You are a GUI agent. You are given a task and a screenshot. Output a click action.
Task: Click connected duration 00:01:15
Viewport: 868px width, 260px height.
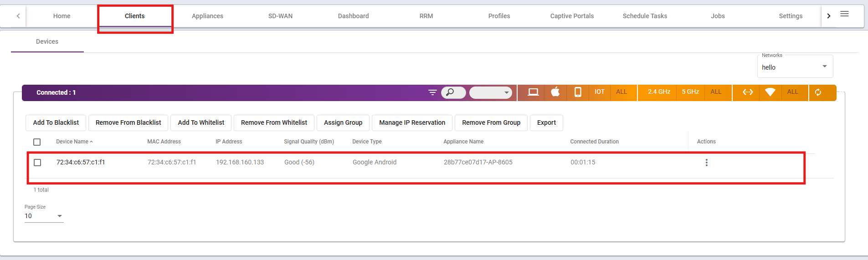pyautogui.click(x=583, y=162)
